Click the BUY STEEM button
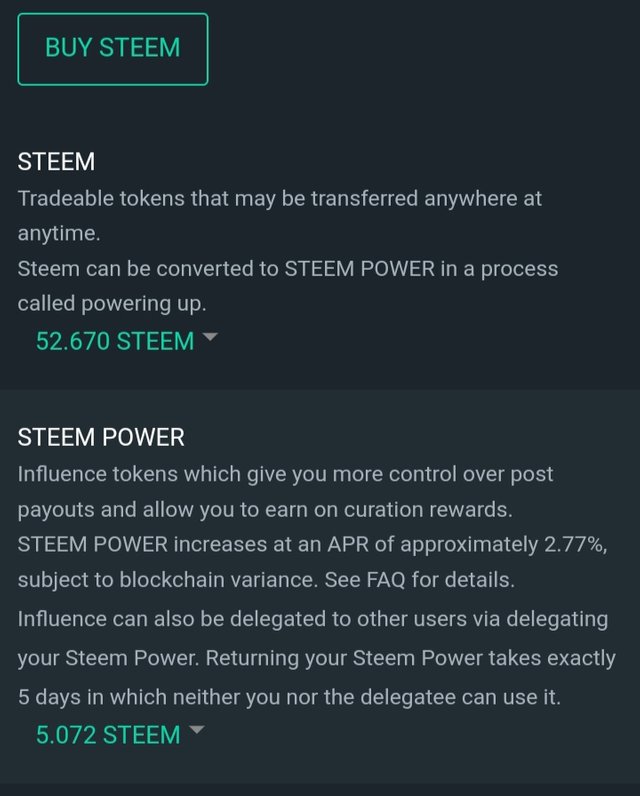640x796 pixels. pos(112,48)
